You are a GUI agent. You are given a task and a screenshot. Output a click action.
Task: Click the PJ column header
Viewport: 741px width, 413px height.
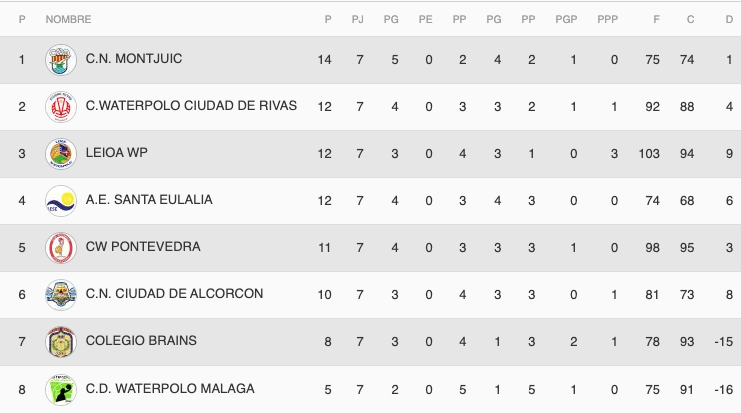358,19
